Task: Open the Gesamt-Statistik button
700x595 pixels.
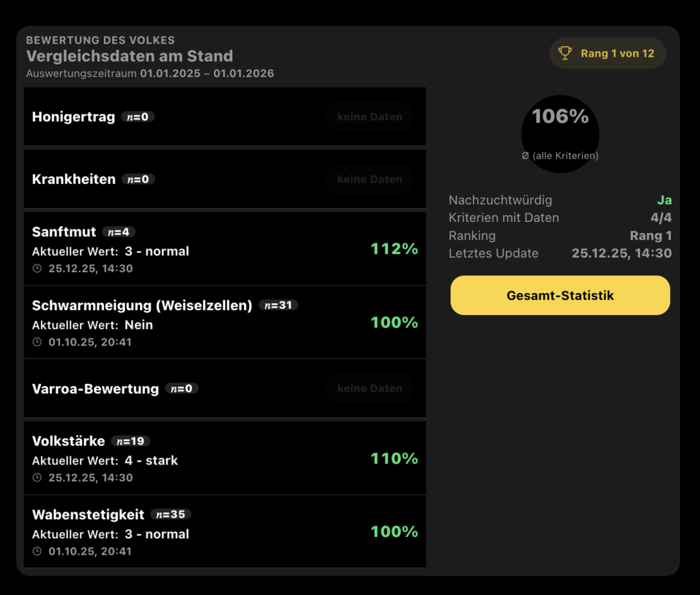Action: click(x=560, y=296)
